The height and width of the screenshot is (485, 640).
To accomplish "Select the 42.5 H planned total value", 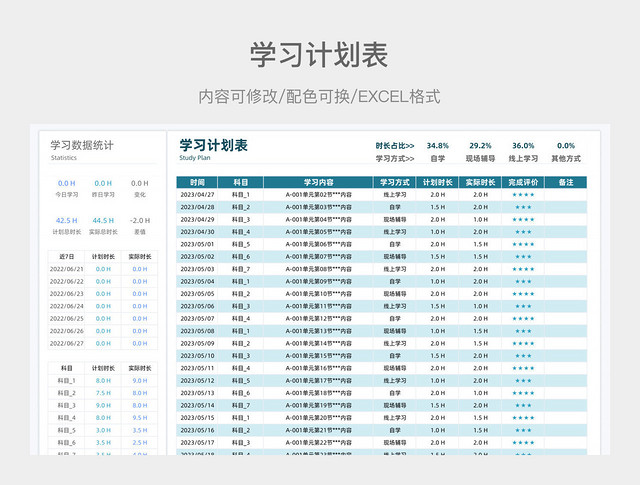I will (x=67, y=220).
